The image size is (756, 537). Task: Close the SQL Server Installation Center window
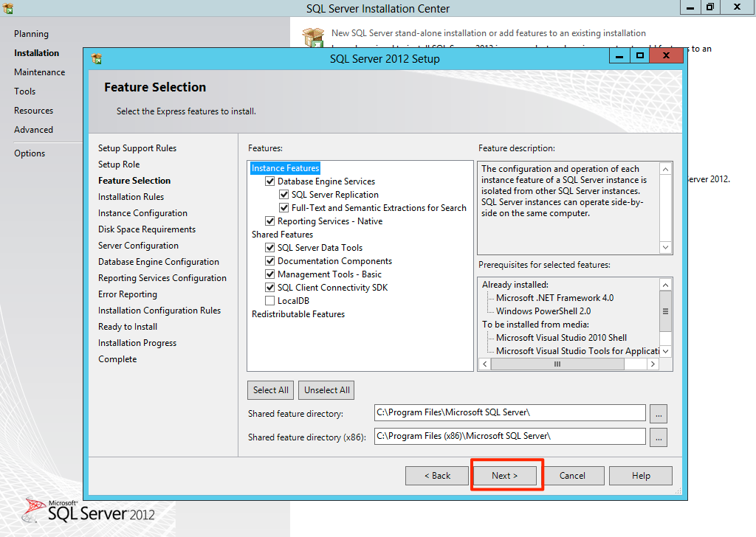point(738,7)
